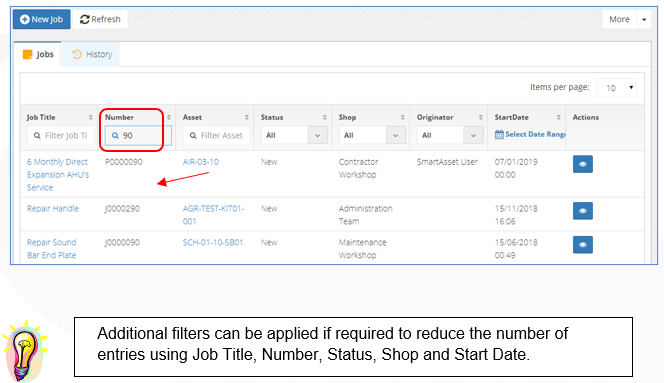664x383 pixels.
Task: Sort by Job Title column arrows
Action: click(90, 117)
